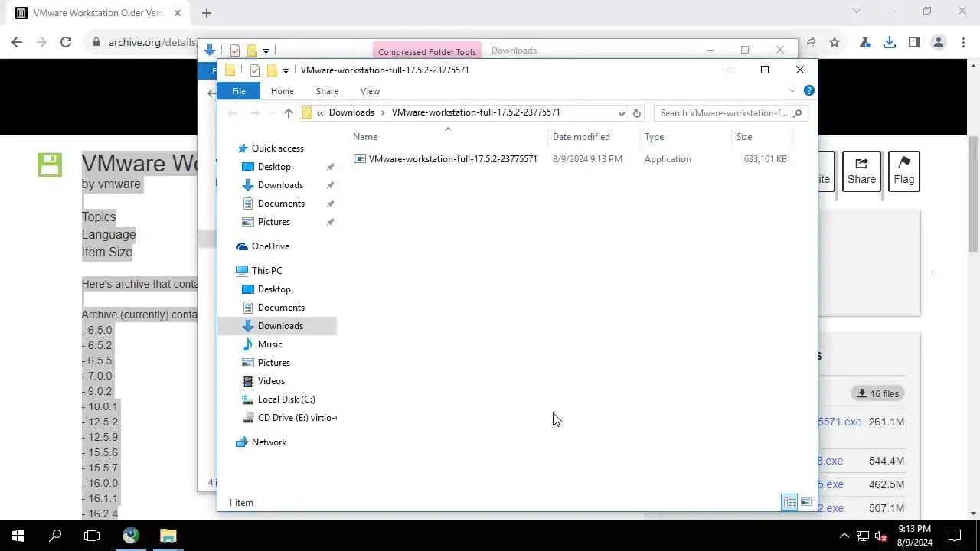Screen dimensions: 980x551
Task: Show hidden system tray icons
Action: (844, 536)
